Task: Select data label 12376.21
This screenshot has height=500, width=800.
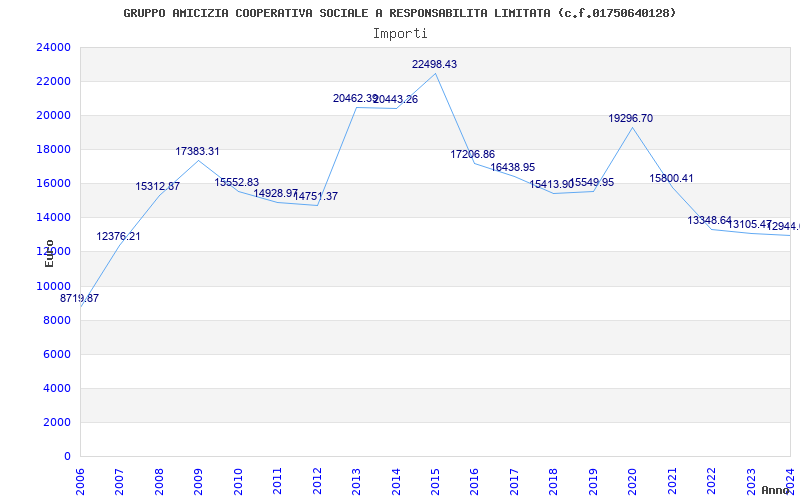Action: click(118, 236)
